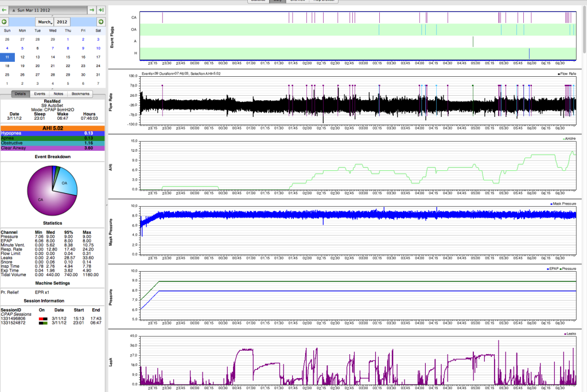587x392 pixels.
Task: Toggle session 1331524872 on/off switch
Action: pos(41,323)
